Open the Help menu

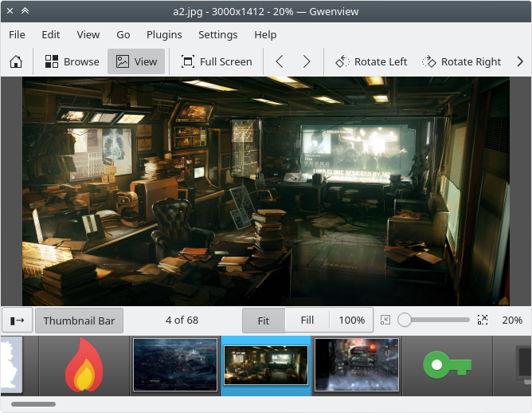tap(265, 34)
